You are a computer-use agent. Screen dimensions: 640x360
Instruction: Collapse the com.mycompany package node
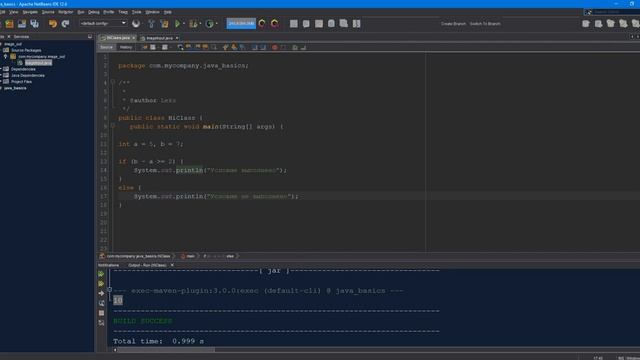[5, 56]
